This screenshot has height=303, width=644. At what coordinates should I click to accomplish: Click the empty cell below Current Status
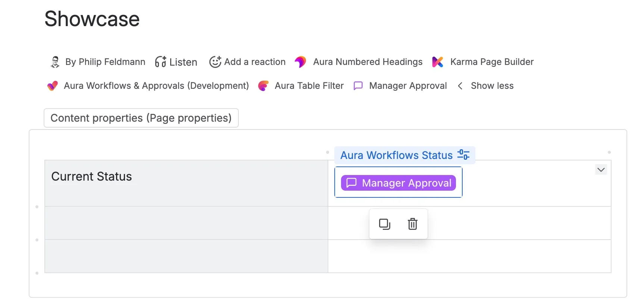pos(186,223)
